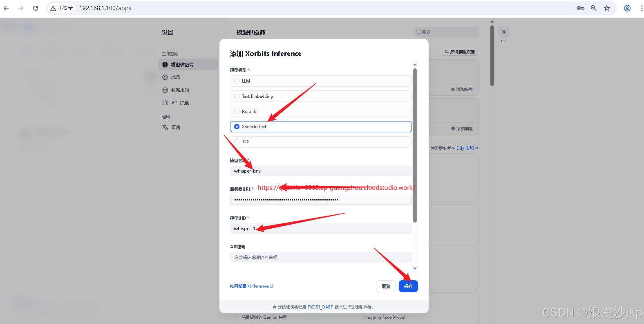
Task: Click the external-link icon beside Xinference
Action: (x=272, y=286)
